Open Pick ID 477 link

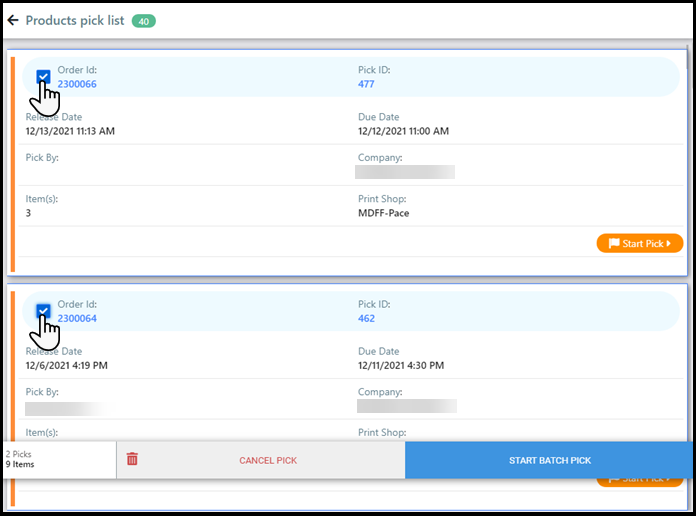[x=366, y=84]
